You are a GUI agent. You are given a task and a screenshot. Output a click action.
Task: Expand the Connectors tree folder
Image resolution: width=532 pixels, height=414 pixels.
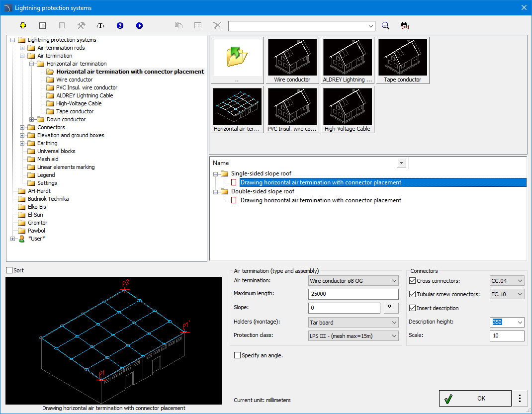pyautogui.click(x=22, y=128)
